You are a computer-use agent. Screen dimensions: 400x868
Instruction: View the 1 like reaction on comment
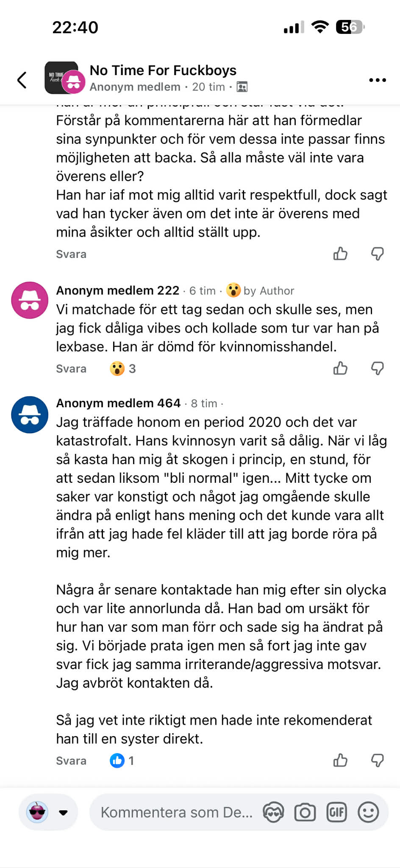click(x=122, y=761)
